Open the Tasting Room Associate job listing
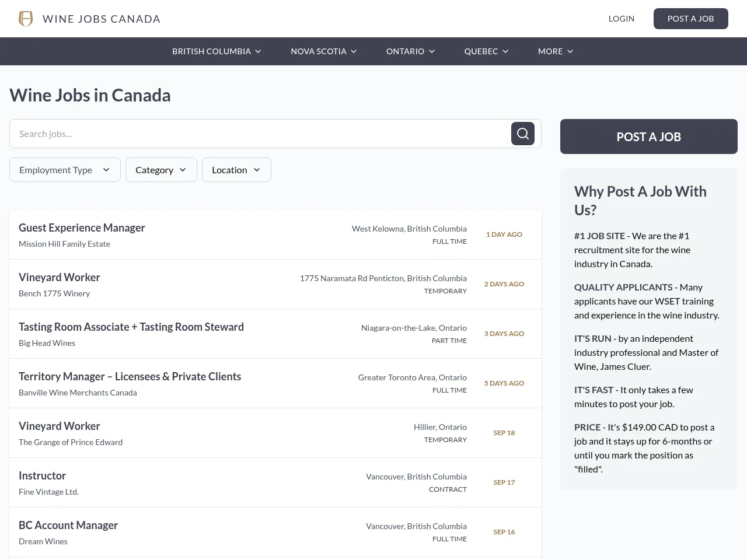Image resolution: width=747 pixels, height=560 pixels. click(x=275, y=334)
